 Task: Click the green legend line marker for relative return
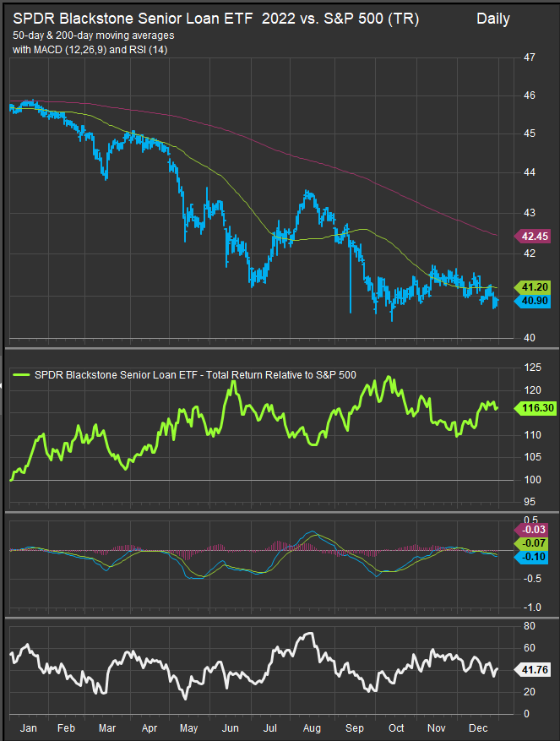(21, 375)
